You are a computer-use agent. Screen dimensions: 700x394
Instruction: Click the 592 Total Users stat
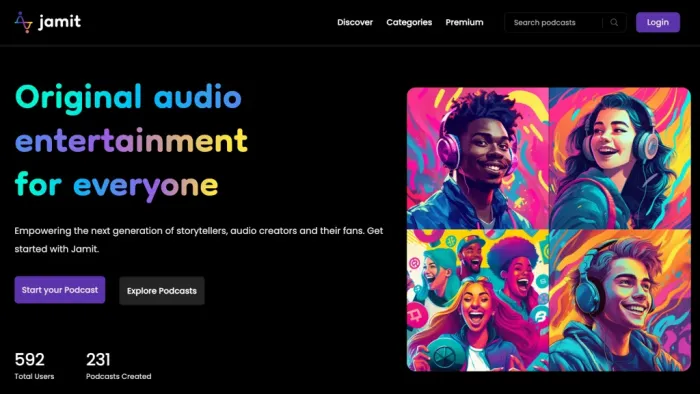tap(34, 366)
